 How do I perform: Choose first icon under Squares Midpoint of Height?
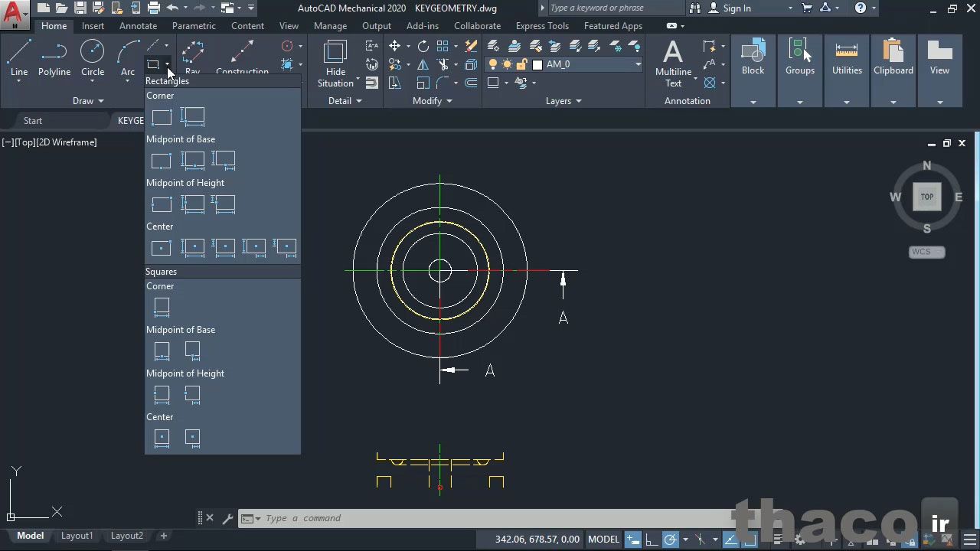pos(162,394)
